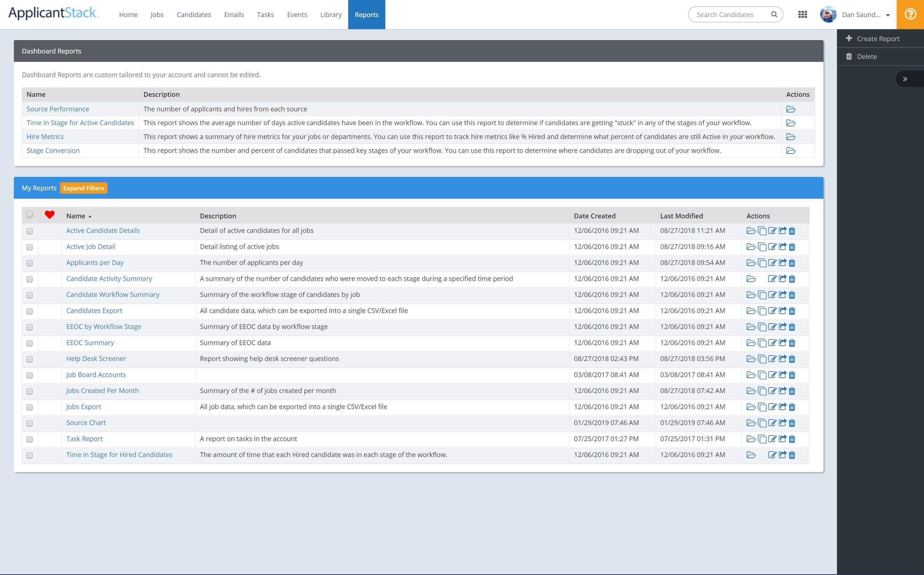
Task: Open the Library menu item
Action: coord(331,15)
